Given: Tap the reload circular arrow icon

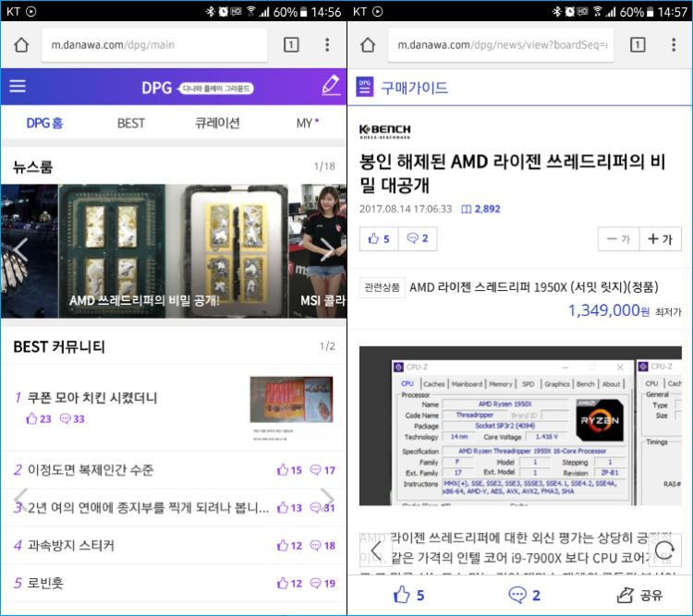Looking at the screenshot, I should [664, 550].
